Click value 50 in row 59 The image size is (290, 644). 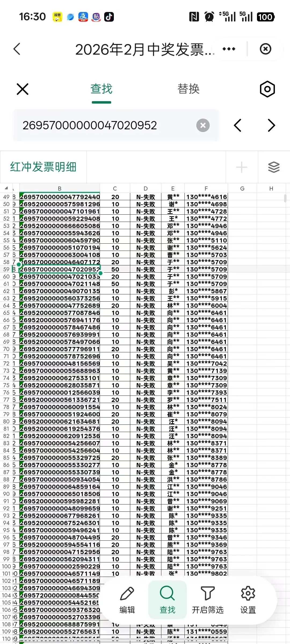coord(115,269)
